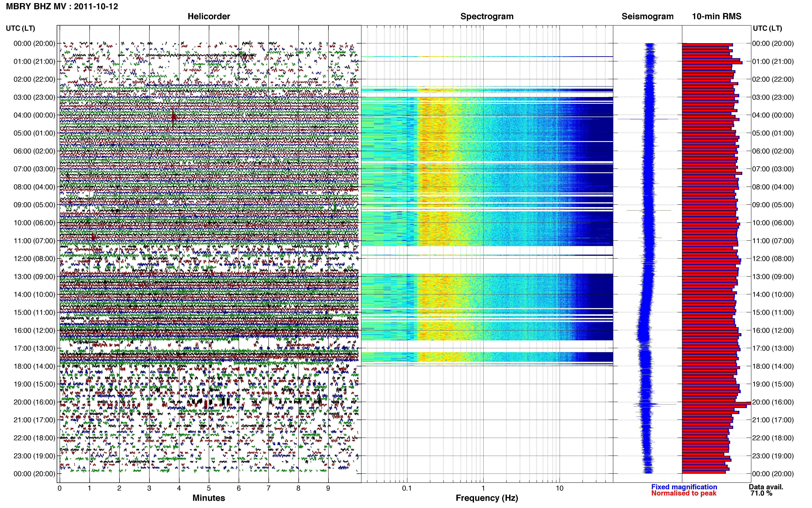Image resolution: width=812 pixels, height=508 pixels.
Task: Click the 'Fixed magnification' legend text
Action: [x=684, y=487]
